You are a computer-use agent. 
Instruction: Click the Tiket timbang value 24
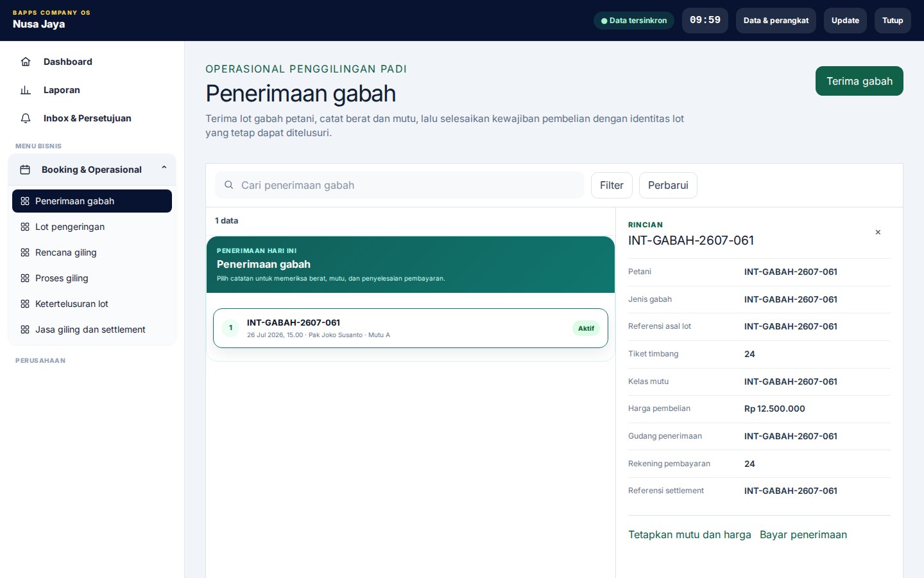(749, 354)
